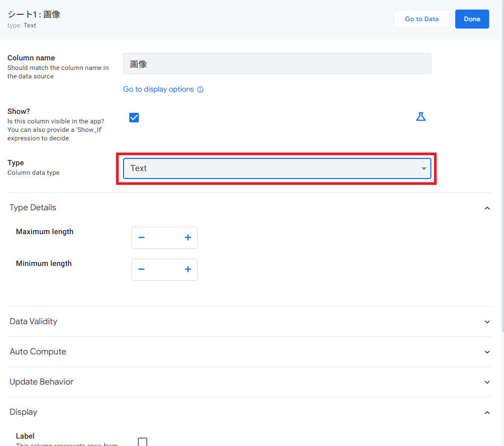Click the dropdown arrow on the Type selector
The image size is (504, 446).
pyautogui.click(x=423, y=168)
